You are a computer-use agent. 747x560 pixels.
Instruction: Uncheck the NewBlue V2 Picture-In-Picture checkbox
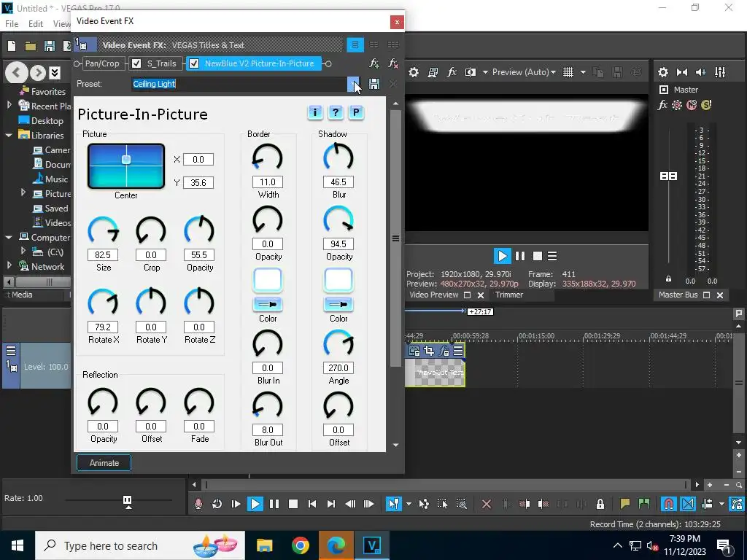click(x=194, y=63)
